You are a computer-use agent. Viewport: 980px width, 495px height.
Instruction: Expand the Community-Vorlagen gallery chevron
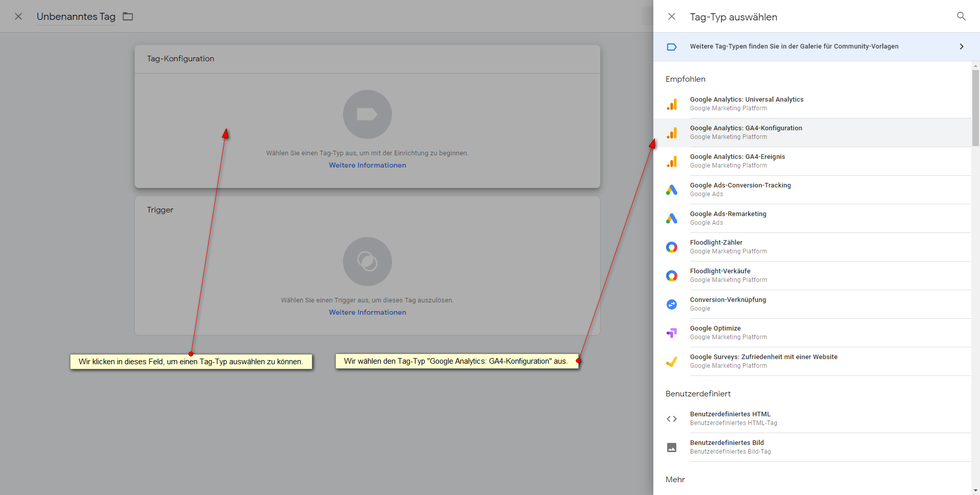(x=961, y=46)
